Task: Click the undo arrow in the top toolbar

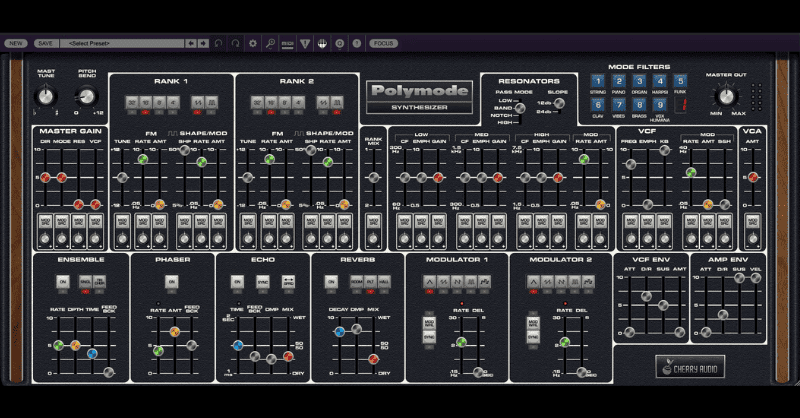Action: 218,43
